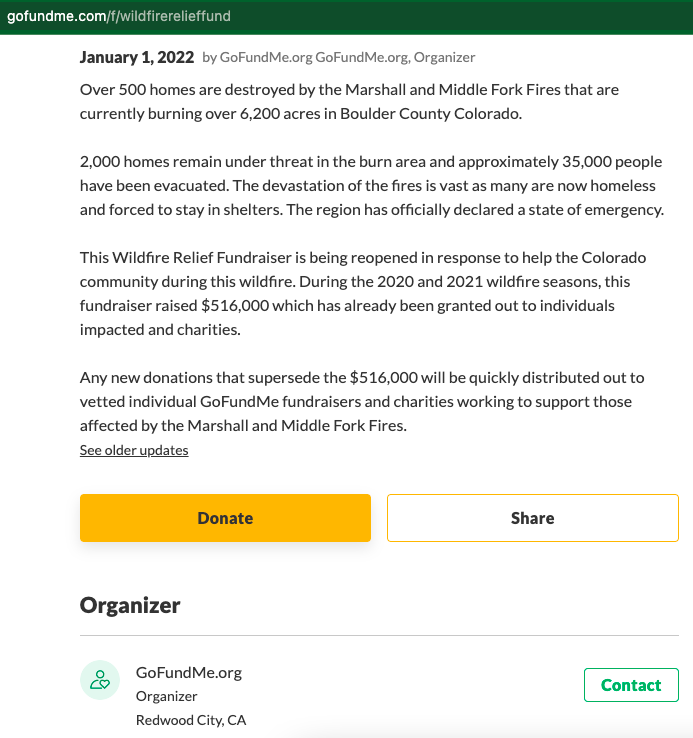Click the paragraph beginning Any new donations
Screen dimensions: 693x738
coord(362,401)
